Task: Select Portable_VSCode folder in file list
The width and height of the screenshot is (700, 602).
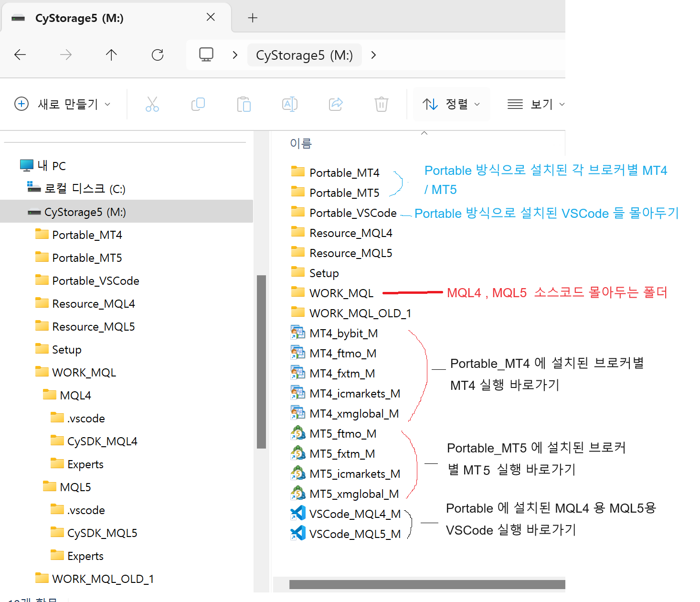Action: pyautogui.click(x=344, y=213)
